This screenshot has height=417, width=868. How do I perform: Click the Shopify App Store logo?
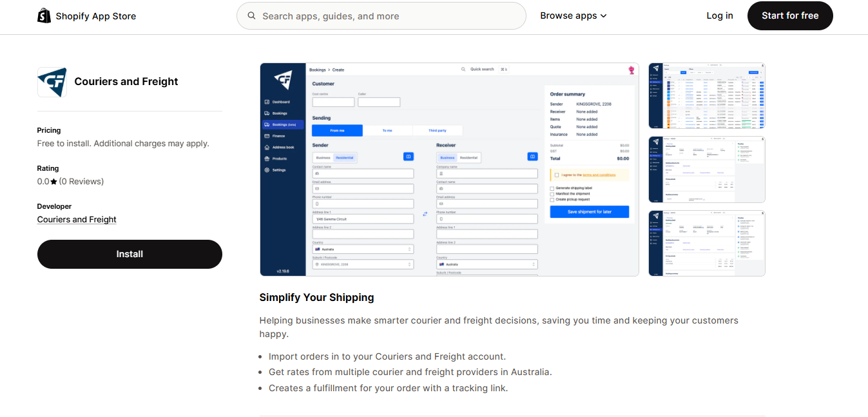click(x=86, y=15)
